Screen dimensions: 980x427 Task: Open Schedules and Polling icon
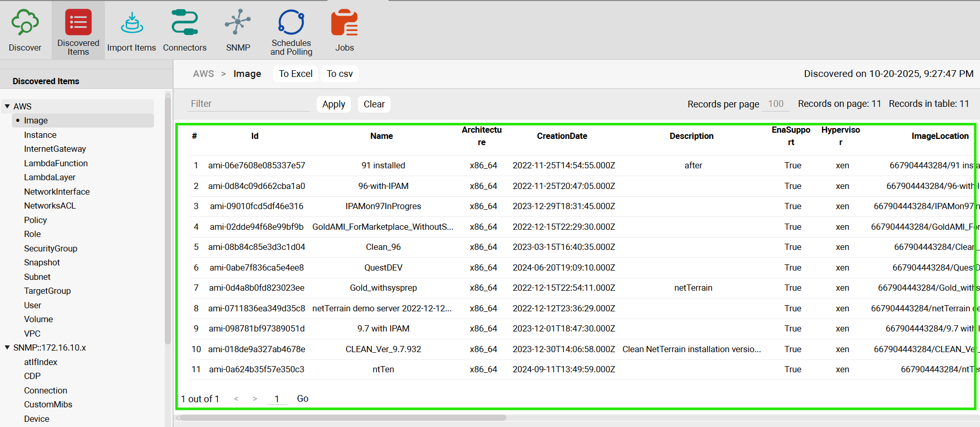(291, 23)
